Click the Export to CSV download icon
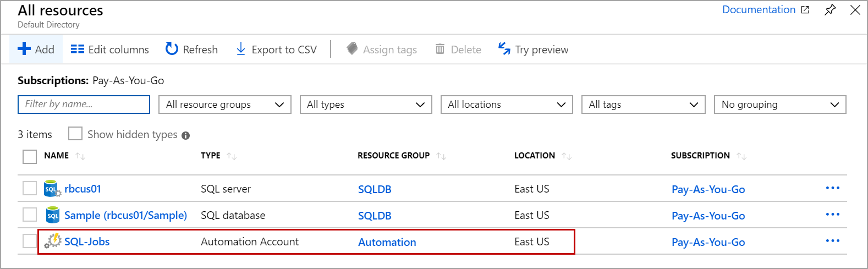This screenshot has height=269, width=868. click(240, 49)
